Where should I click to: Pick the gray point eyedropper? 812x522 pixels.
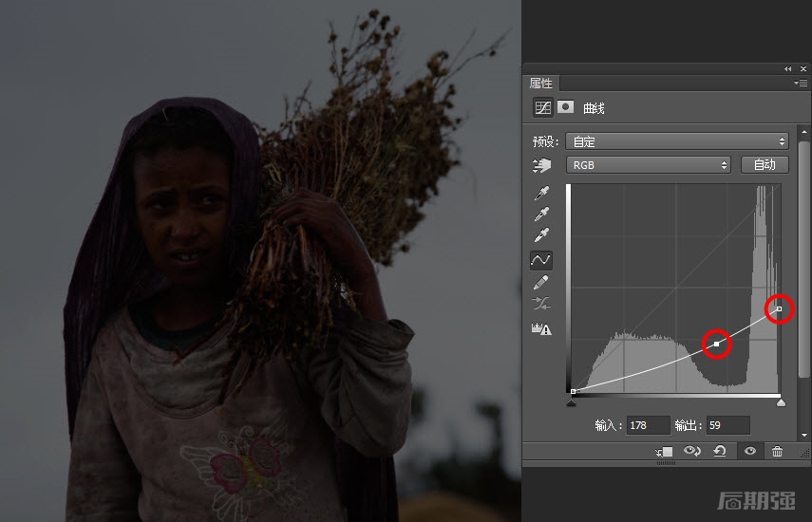click(541, 214)
